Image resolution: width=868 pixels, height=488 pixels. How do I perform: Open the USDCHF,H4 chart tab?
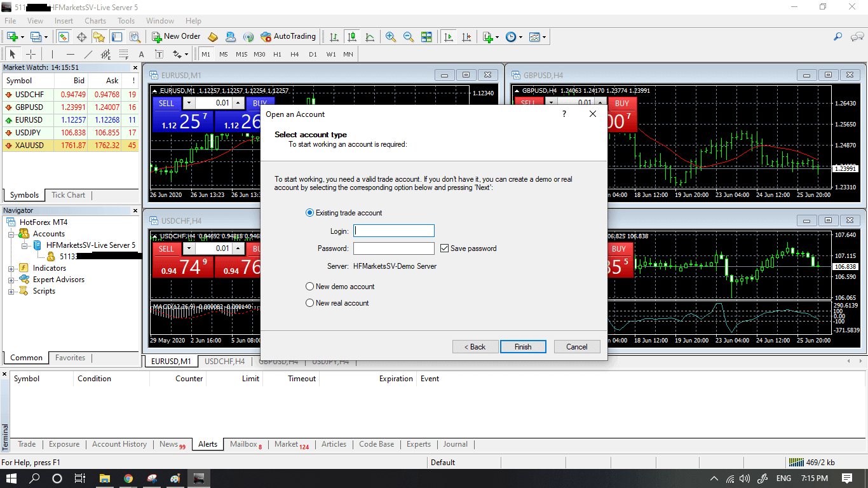coord(225,362)
